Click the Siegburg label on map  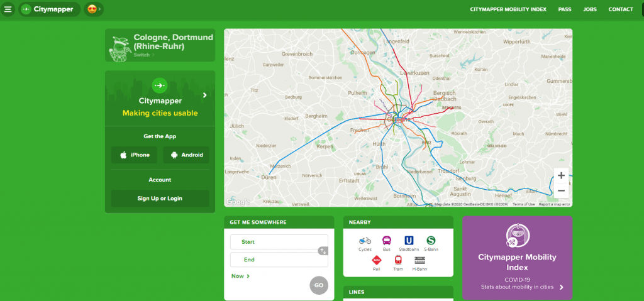coord(466,178)
